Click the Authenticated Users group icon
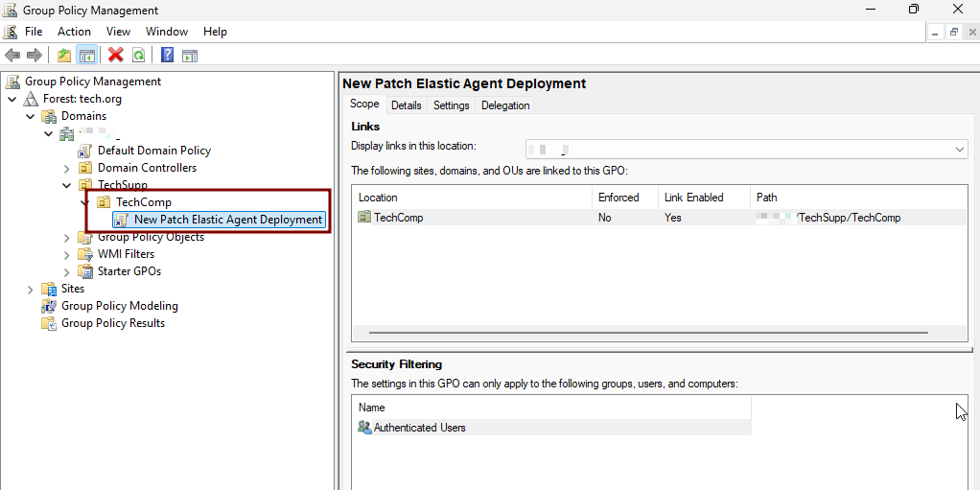 (364, 428)
